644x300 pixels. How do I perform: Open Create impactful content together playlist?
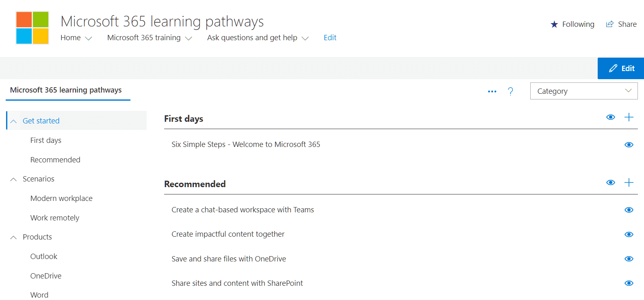tap(228, 234)
